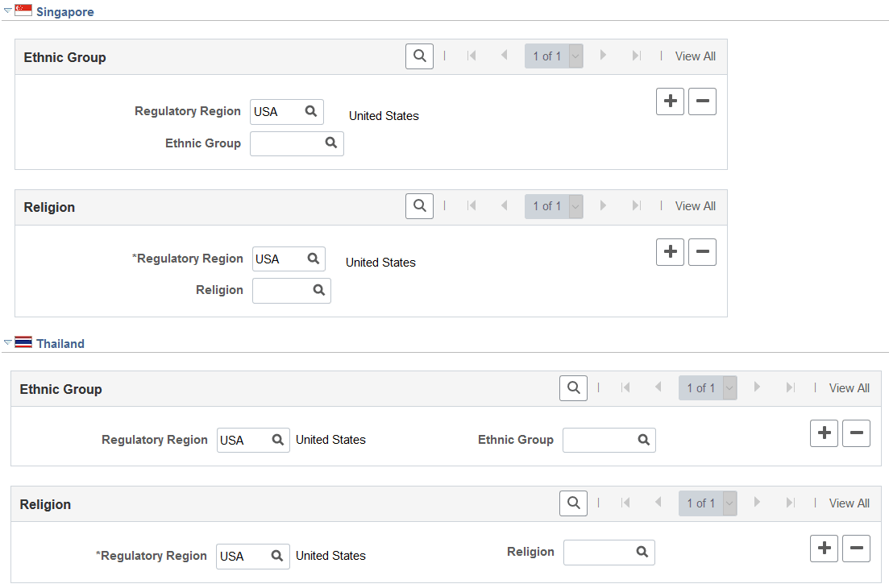
Task: Collapse the Thailand section
Action: 8,342
